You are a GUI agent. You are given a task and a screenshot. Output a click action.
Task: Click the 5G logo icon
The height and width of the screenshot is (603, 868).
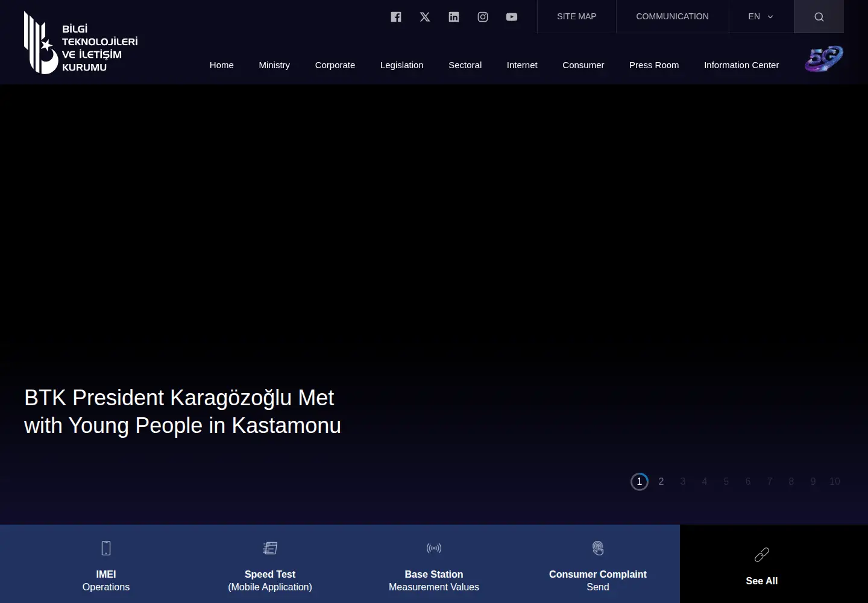(x=824, y=59)
